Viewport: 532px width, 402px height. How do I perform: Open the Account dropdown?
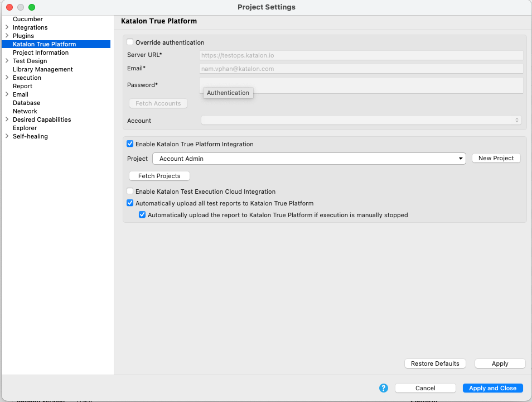coord(361,120)
